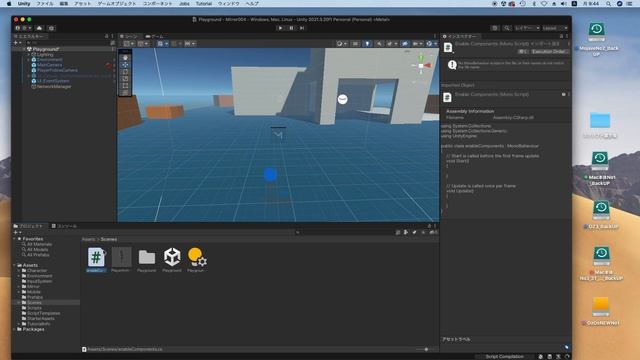Image resolution: width=640 pixels, height=360 pixels.
Task: Open the account dropdown in the toolbar
Action: [x=24, y=28]
